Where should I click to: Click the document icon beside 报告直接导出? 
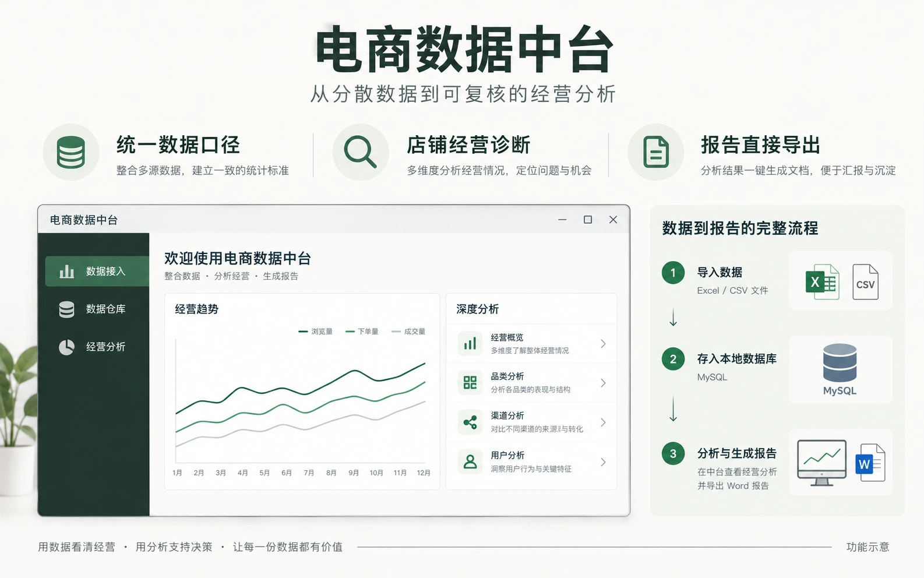(x=656, y=152)
